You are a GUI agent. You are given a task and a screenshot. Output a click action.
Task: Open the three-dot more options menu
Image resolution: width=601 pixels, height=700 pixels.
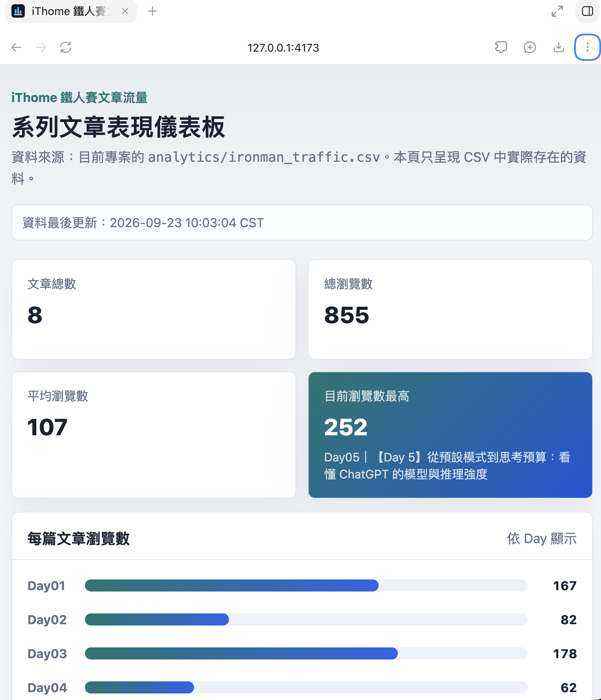tap(588, 47)
